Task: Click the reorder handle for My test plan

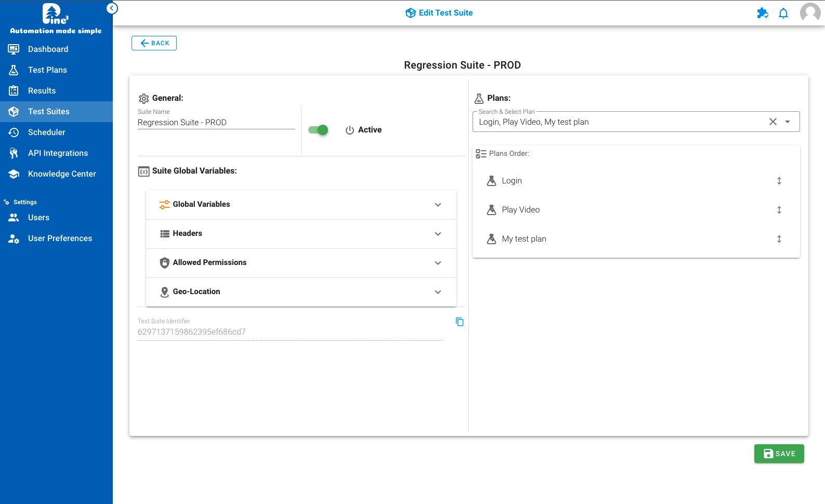Action: [779, 239]
